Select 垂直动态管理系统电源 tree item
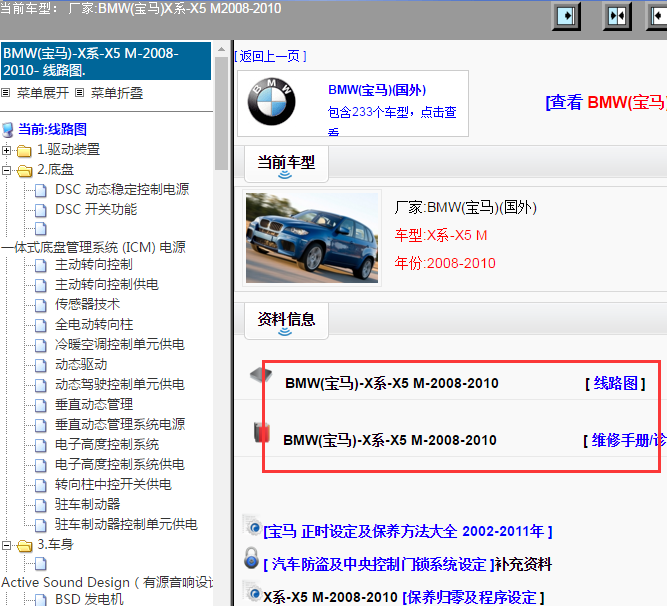This screenshot has height=606, width=667. click(120, 425)
